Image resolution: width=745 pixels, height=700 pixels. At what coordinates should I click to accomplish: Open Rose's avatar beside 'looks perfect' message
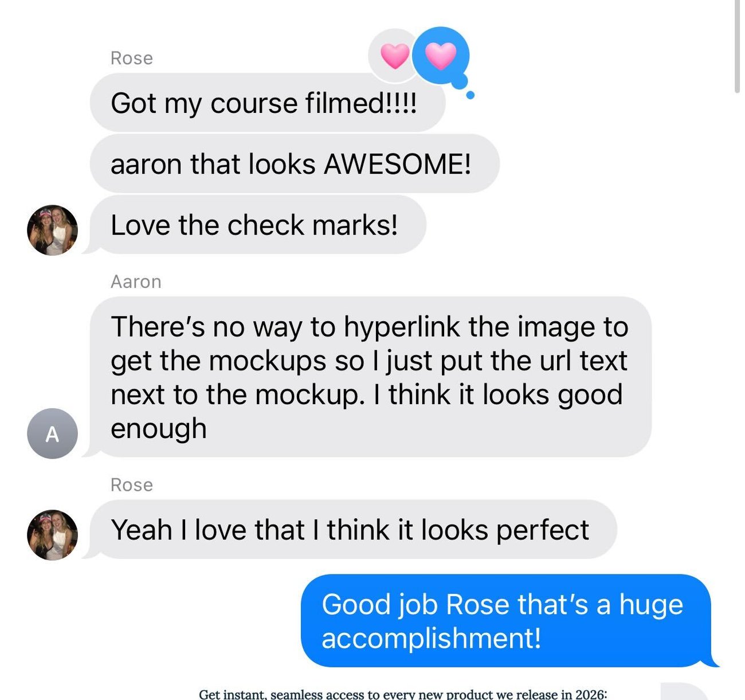(52, 535)
